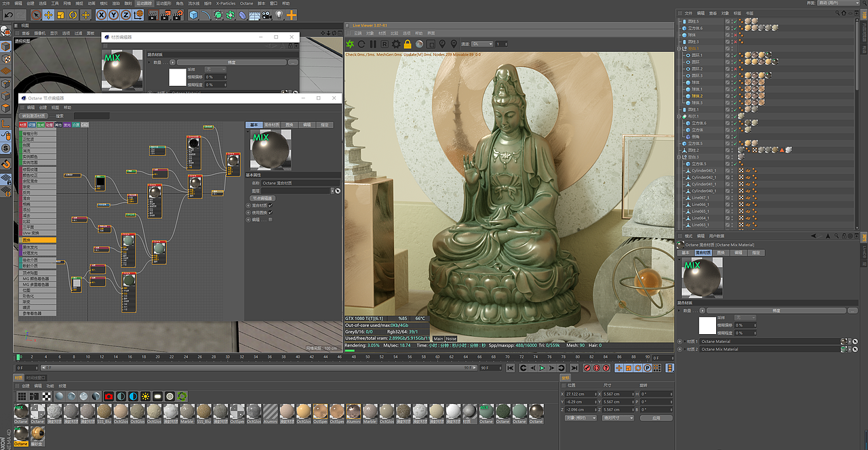
Task: Switch to 置换 tab in node editor
Action: point(290,125)
